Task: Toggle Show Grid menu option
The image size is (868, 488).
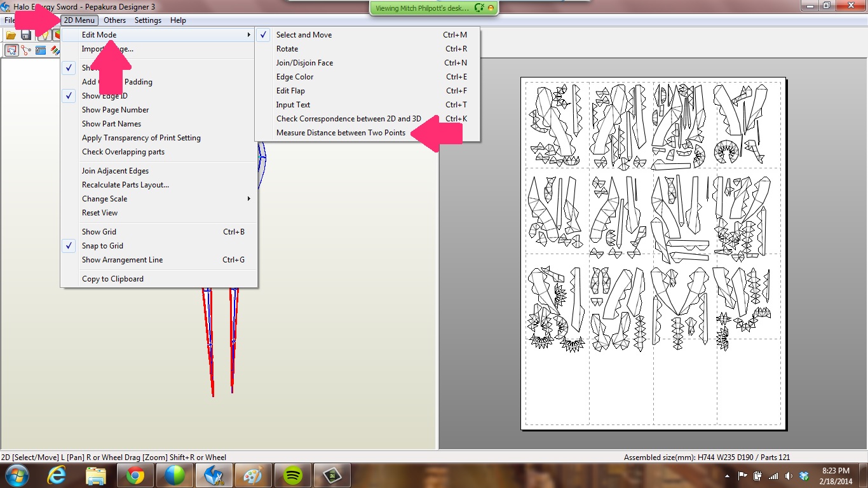Action: (x=159, y=232)
